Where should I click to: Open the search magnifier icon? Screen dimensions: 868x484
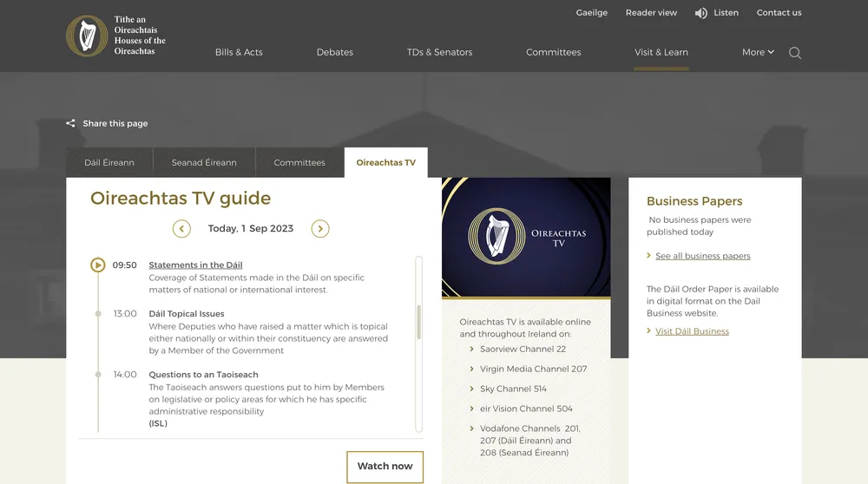(x=795, y=53)
